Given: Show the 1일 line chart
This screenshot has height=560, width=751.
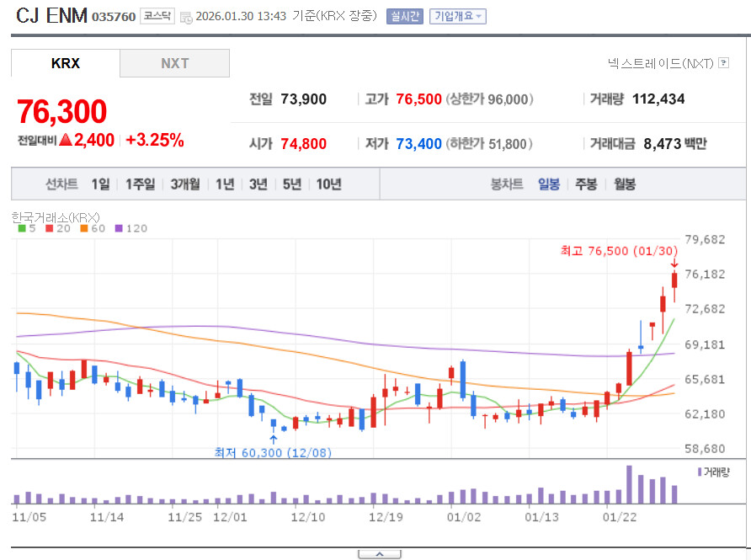Looking at the screenshot, I should point(100,184).
